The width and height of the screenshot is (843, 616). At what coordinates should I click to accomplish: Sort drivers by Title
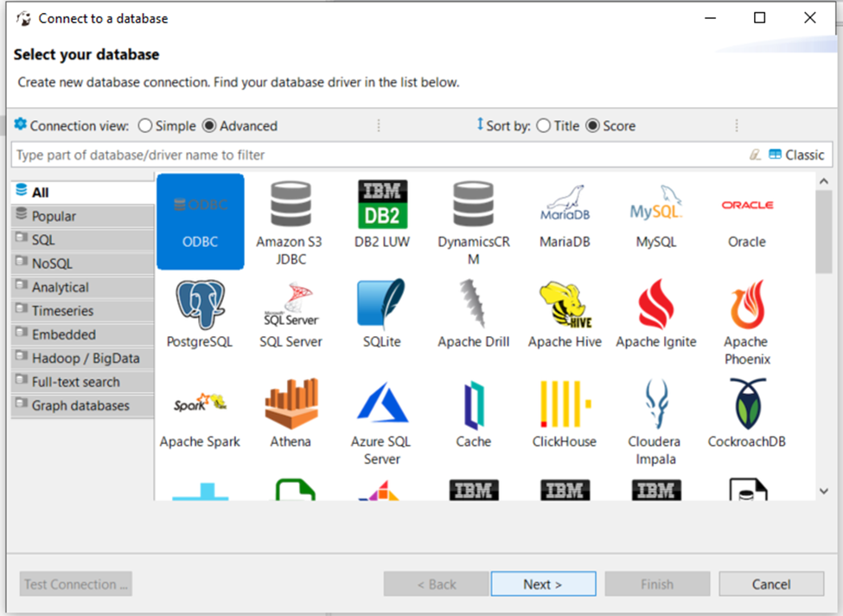pos(544,126)
